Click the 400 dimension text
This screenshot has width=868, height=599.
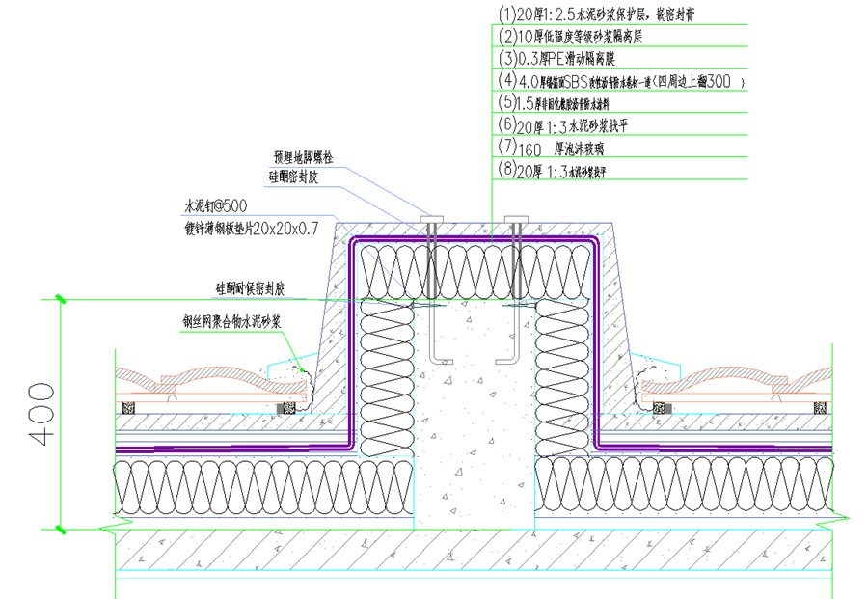41,414
